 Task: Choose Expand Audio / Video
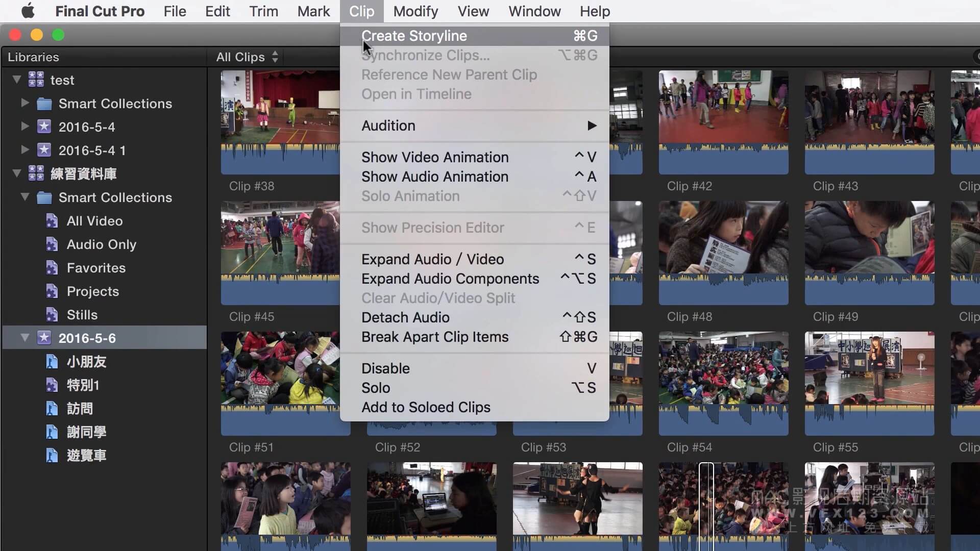(475, 259)
